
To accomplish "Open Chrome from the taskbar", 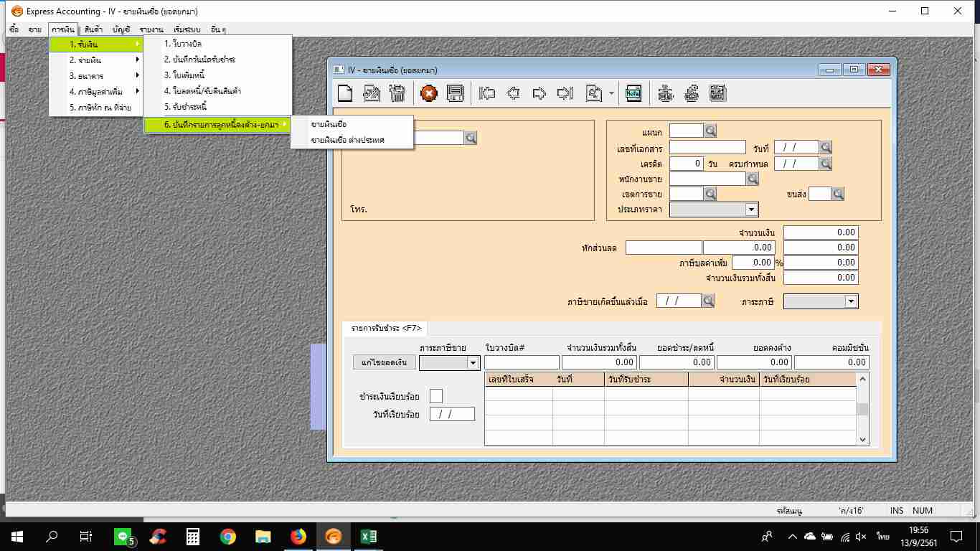I will click(x=228, y=536).
